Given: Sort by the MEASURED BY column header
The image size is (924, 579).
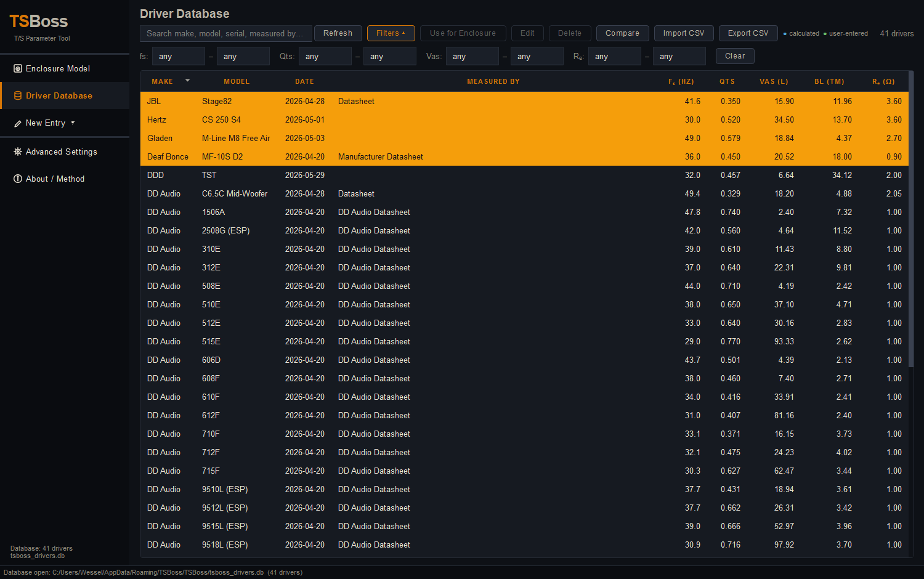Looking at the screenshot, I should coord(493,81).
